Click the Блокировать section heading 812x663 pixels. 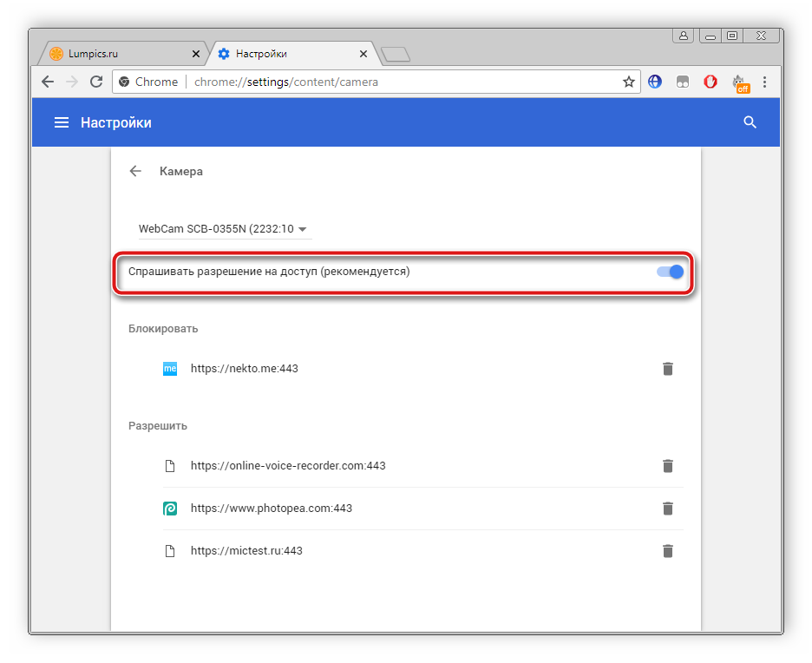click(x=163, y=329)
